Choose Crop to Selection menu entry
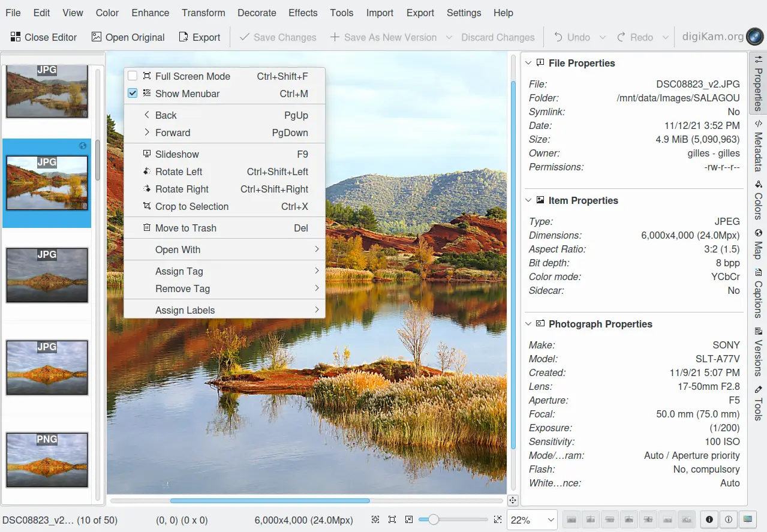The width and height of the screenshot is (767, 532). click(x=191, y=206)
